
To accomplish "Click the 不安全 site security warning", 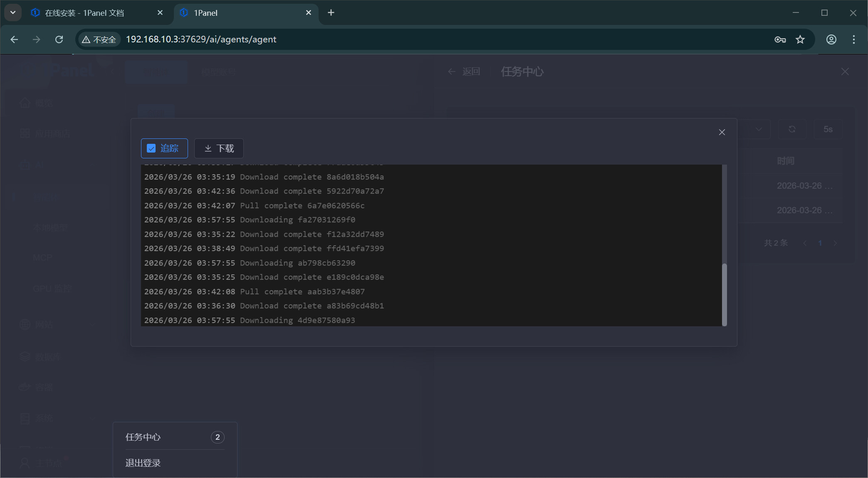I will (99, 39).
